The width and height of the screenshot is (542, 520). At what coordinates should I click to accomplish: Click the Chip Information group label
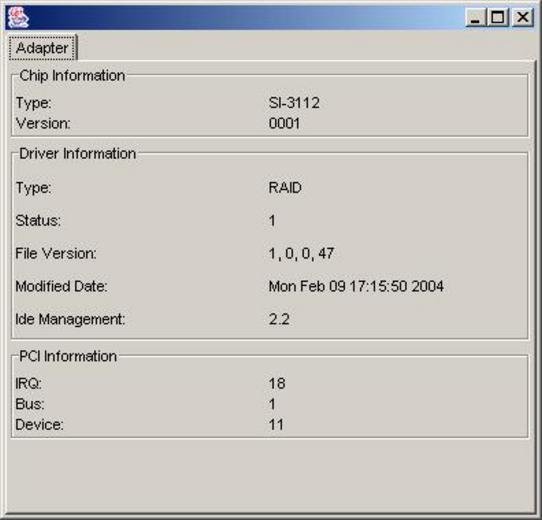[x=72, y=76]
